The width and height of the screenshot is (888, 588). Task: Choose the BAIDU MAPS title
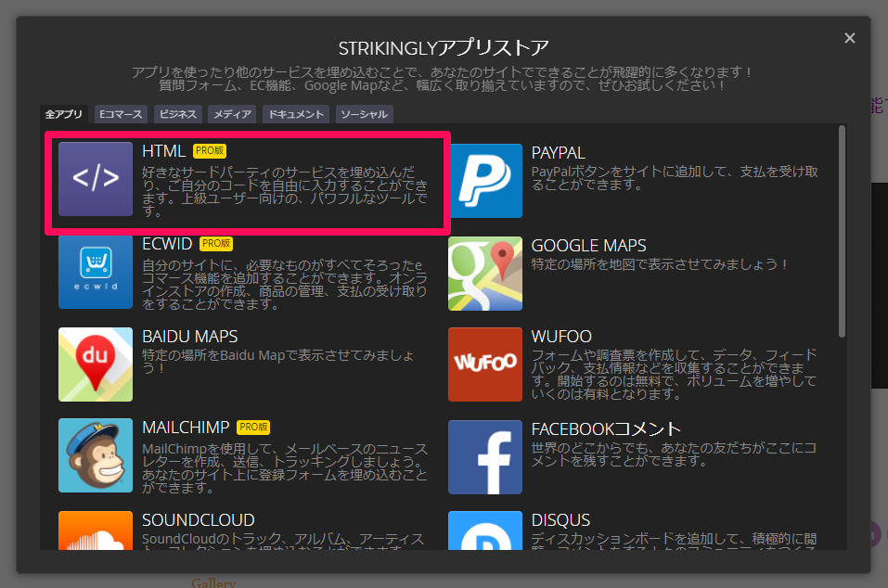[189, 337]
